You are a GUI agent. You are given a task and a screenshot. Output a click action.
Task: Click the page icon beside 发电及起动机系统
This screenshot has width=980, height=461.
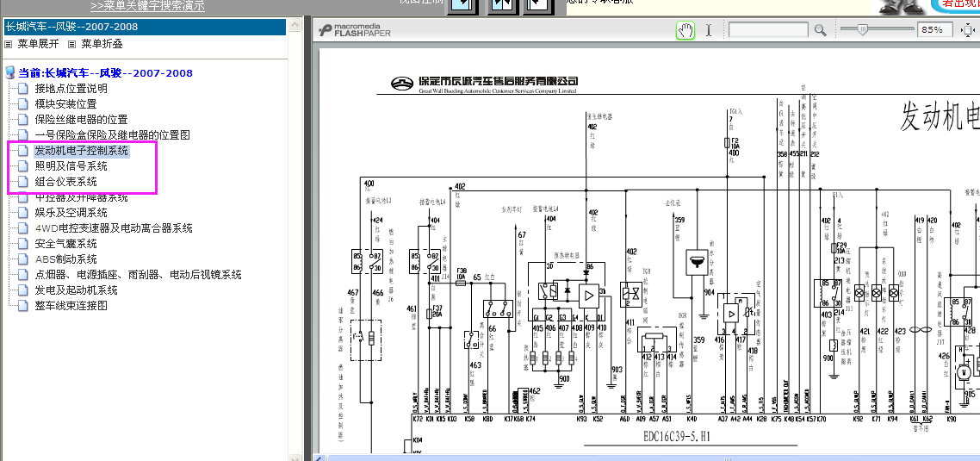pyautogui.click(x=23, y=290)
